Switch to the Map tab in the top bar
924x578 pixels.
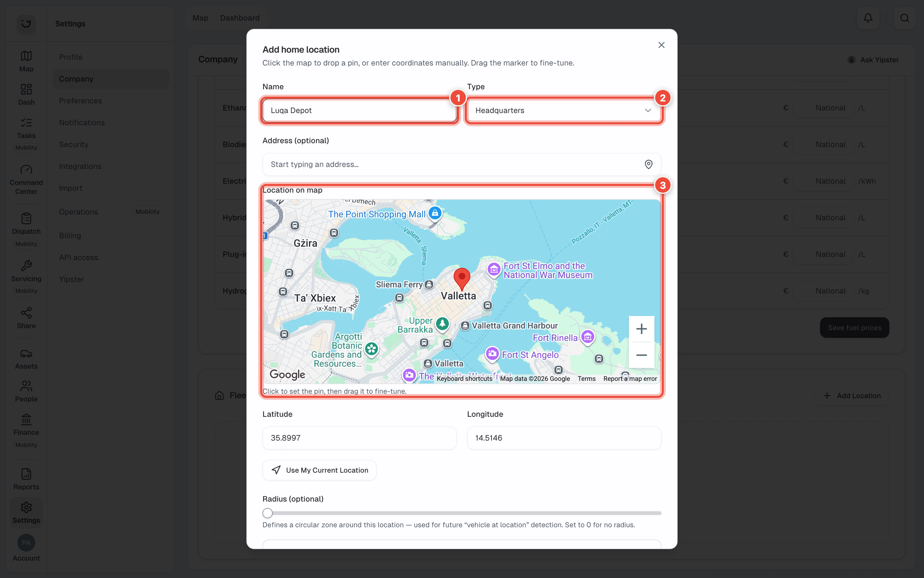pos(201,18)
